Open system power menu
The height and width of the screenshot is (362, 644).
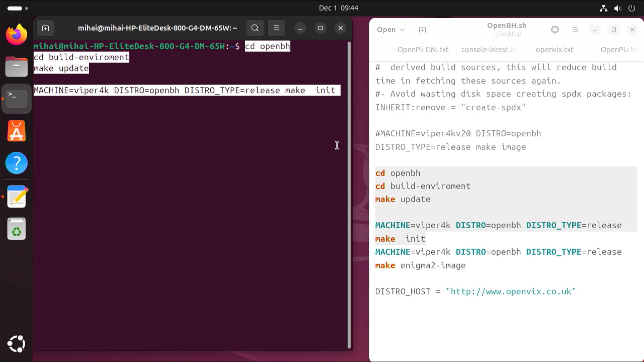pyautogui.click(x=632, y=8)
